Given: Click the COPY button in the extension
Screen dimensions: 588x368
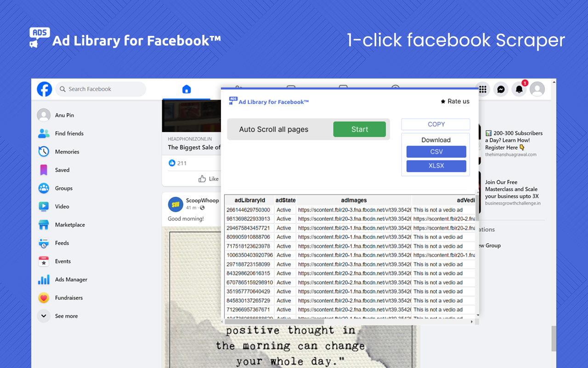Looking at the screenshot, I should click(435, 124).
